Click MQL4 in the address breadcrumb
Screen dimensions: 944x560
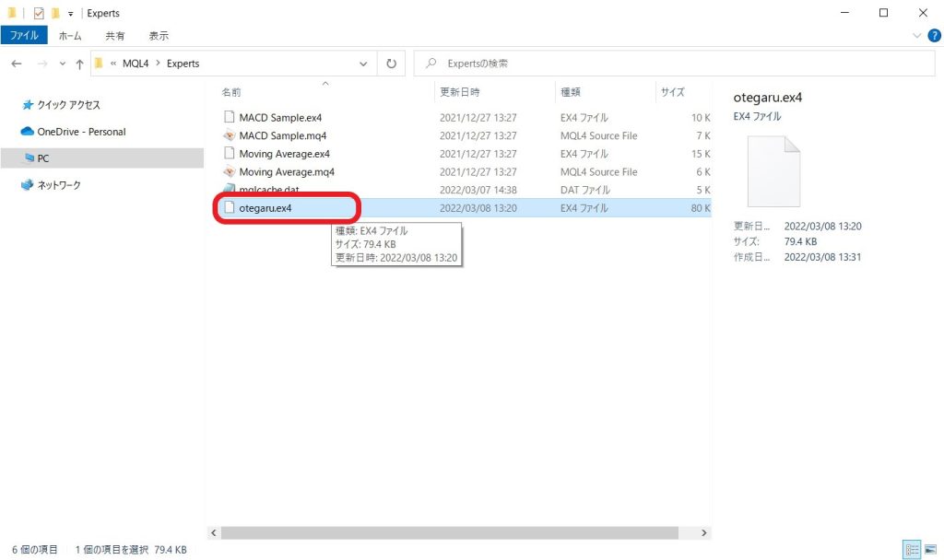pyautogui.click(x=136, y=64)
